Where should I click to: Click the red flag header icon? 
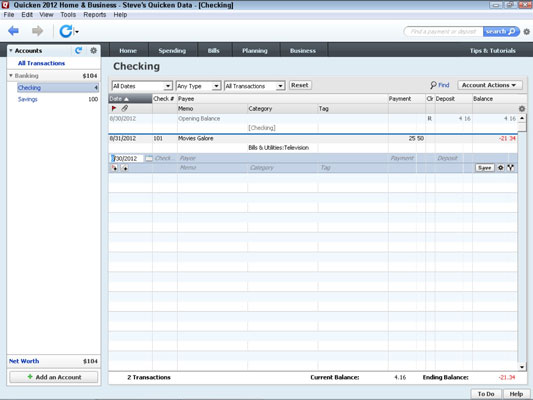pos(114,108)
